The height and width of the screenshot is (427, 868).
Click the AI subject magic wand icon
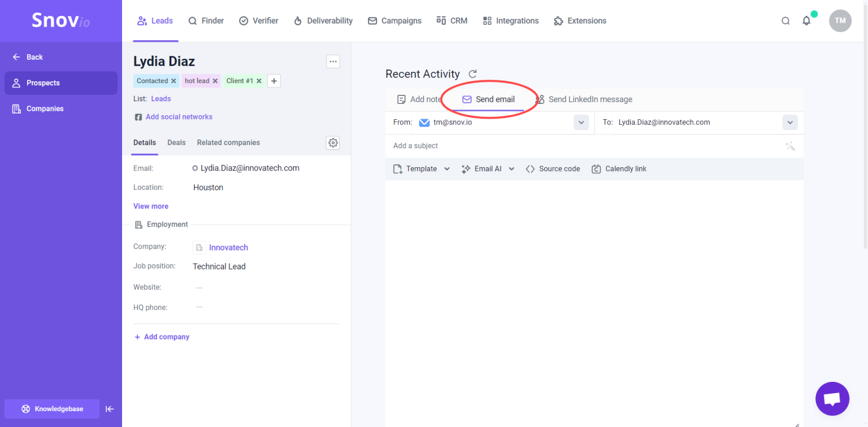[790, 146]
